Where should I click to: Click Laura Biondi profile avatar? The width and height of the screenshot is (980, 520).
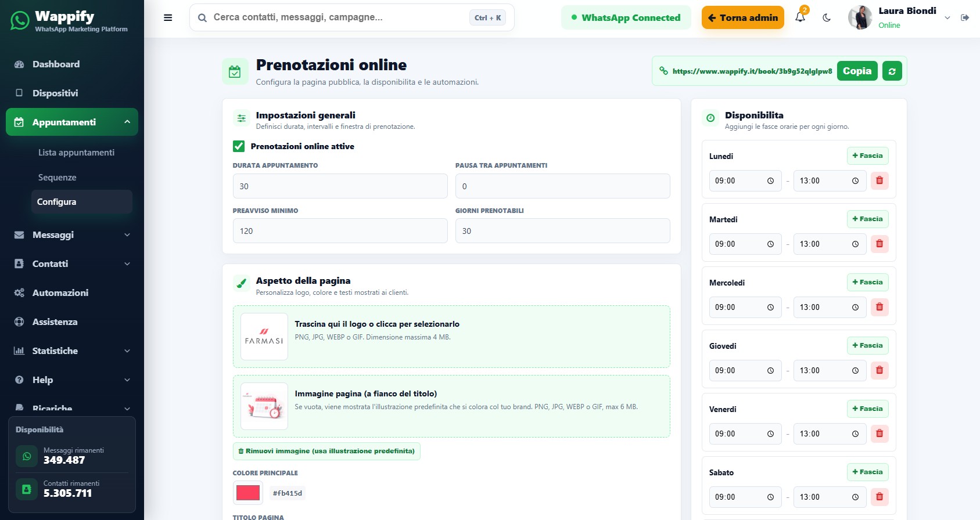coord(860,17)
